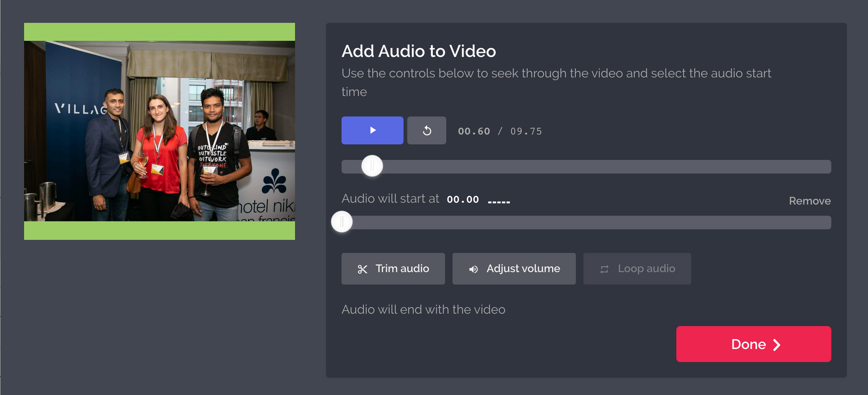
Task: Click the audio start time slider handle
Action: (x=342, y=222)
